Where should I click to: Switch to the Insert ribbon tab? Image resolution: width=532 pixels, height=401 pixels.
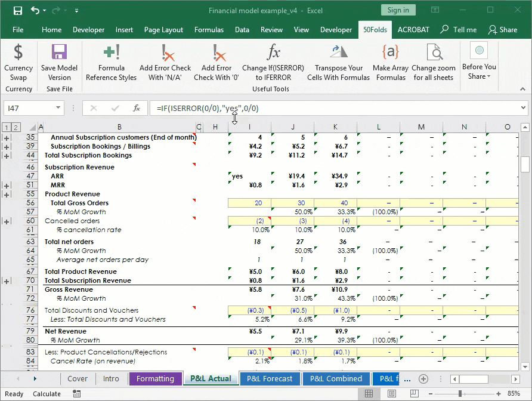click(124, 30)
